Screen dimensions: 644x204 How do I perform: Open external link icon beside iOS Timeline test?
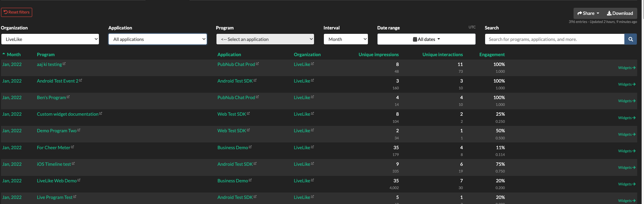(x=73, y=163)
